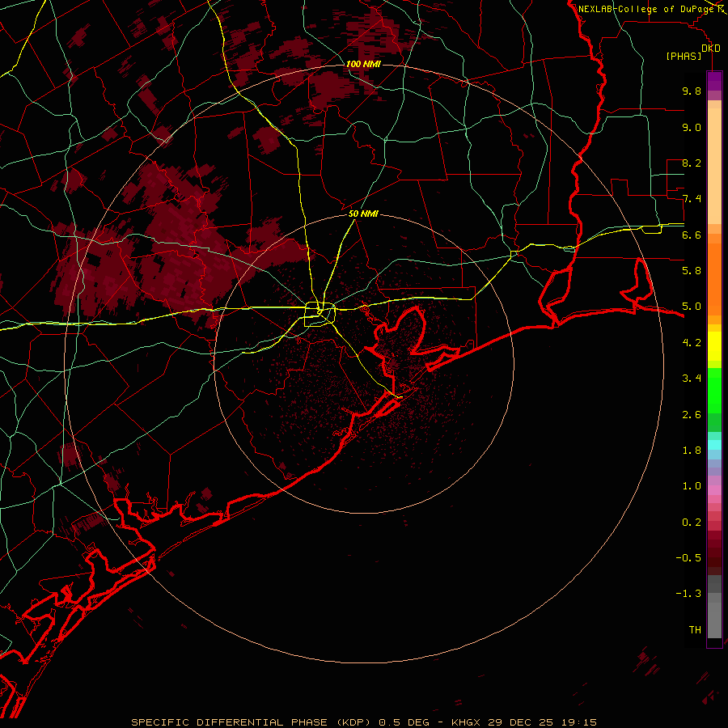This screenshot has height=728, width=728.
Task: Click the 5.8 scale label
Action: pos(692,271)
